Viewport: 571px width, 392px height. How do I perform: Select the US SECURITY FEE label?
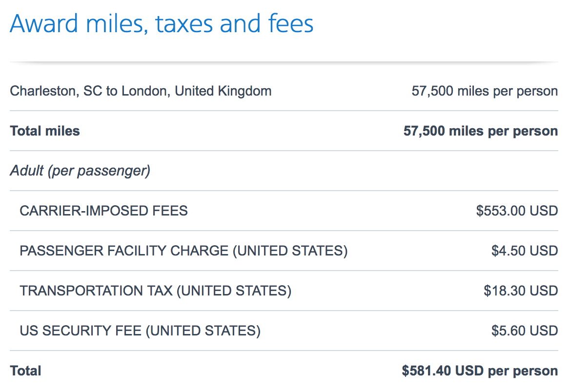[81, 331]
